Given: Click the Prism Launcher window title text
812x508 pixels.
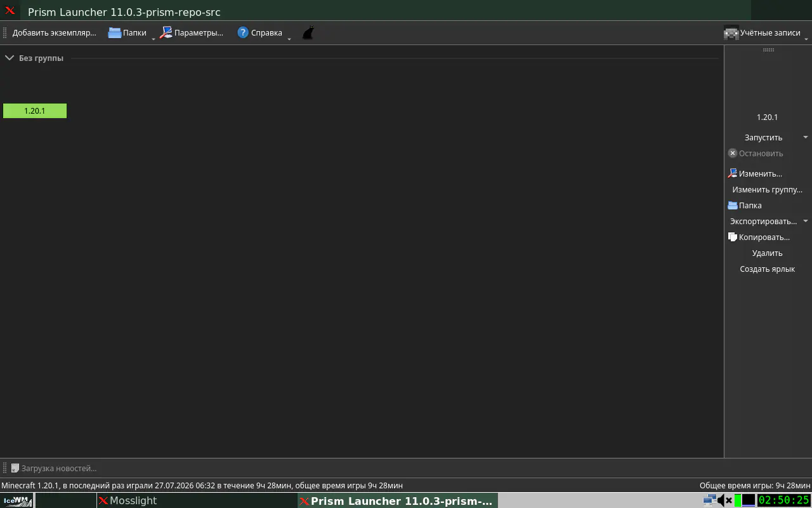Looking at the screenshot, I should click(x=124, y=12).
